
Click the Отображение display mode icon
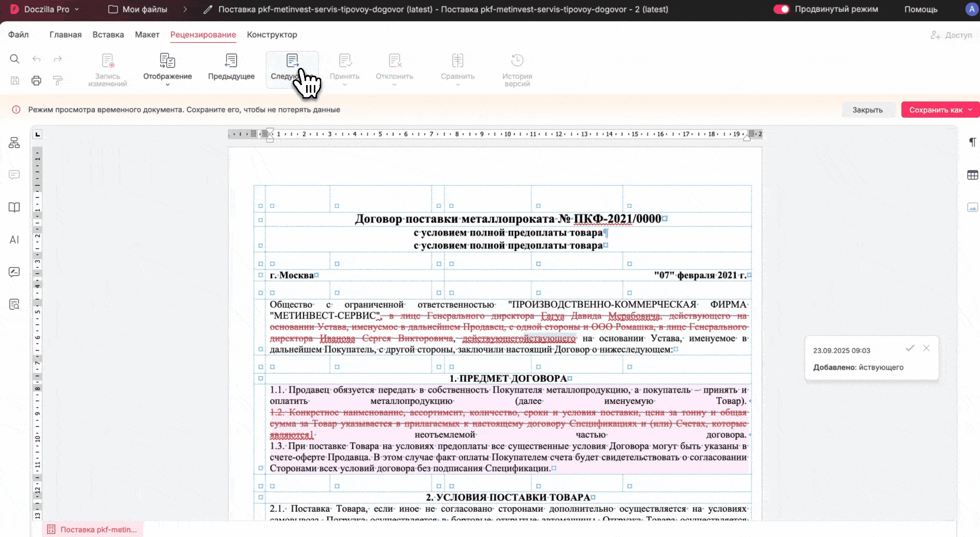click(167, 61)
